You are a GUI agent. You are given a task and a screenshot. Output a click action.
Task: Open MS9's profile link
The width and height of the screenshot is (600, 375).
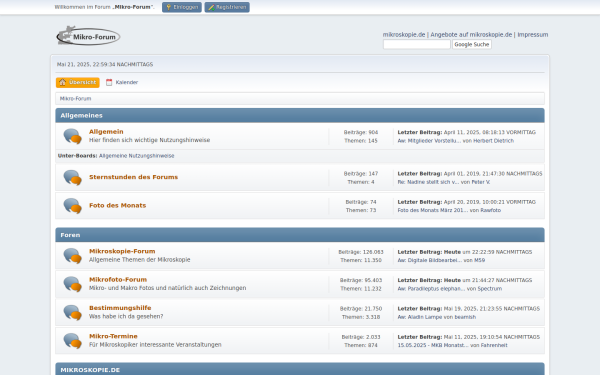pyautogui.click(x=479, y=261)
